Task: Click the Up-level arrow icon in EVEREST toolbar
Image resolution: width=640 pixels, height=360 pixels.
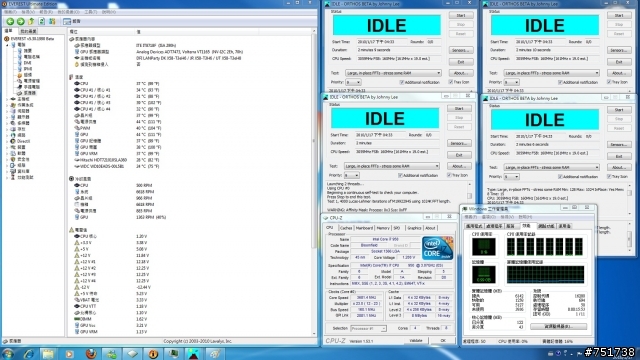Action: point(31,21)
